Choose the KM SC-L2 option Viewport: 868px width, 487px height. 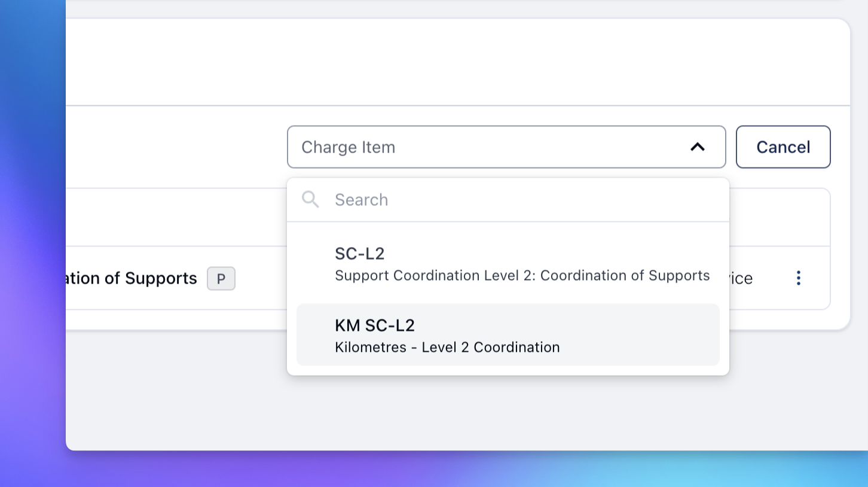374,325
